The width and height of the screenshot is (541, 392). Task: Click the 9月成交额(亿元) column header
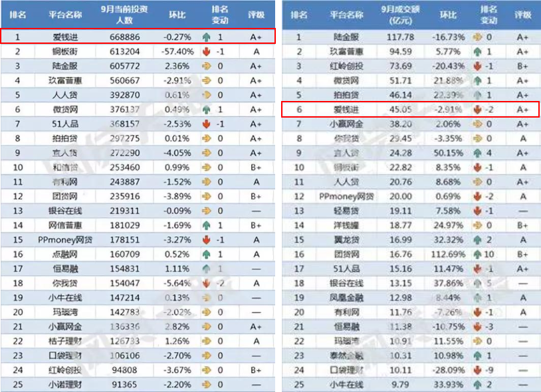[x=400, y=15]
